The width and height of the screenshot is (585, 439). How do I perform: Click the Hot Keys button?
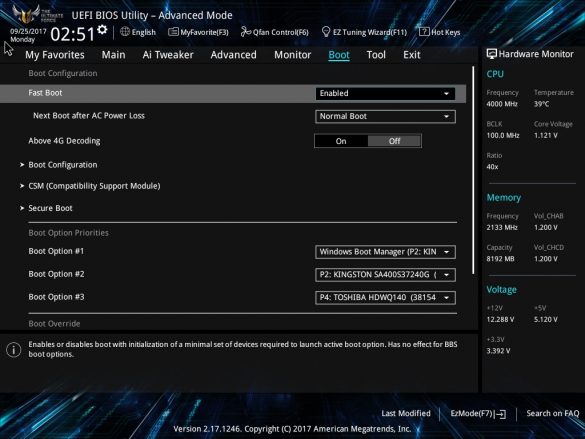[x=440, y=32]
